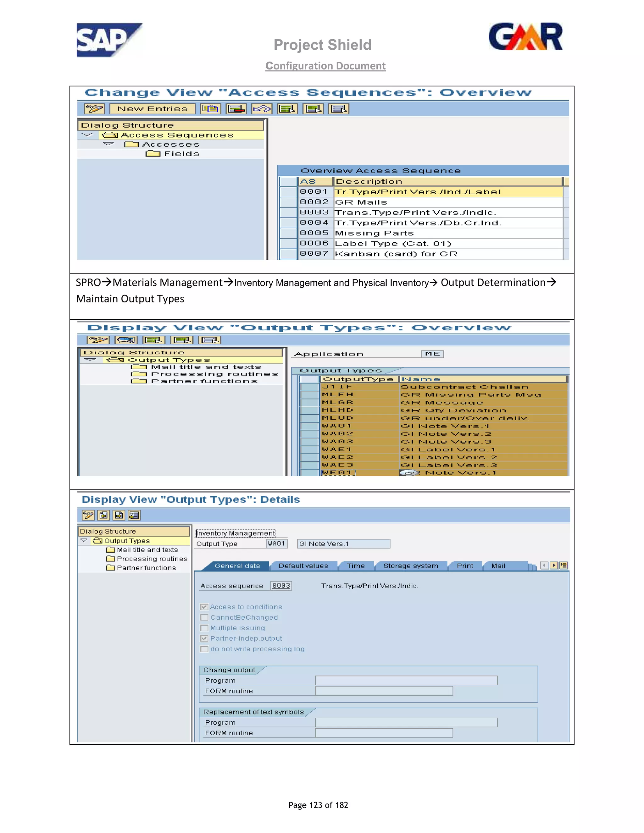The image size is (644, 833).
Task: Click the Select All icon in Access Sequences toolbar
Action: pyautogui.click(x=287, y=109)
